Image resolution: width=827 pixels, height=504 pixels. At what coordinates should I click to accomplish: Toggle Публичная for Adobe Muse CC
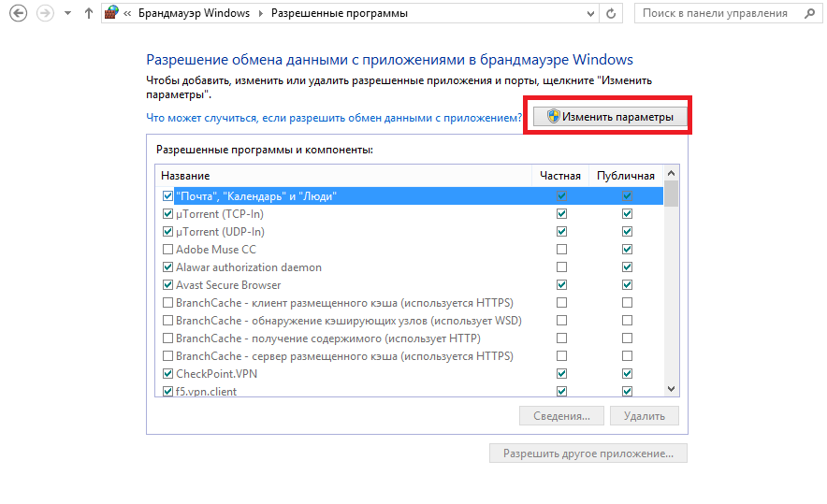point(627,250)
